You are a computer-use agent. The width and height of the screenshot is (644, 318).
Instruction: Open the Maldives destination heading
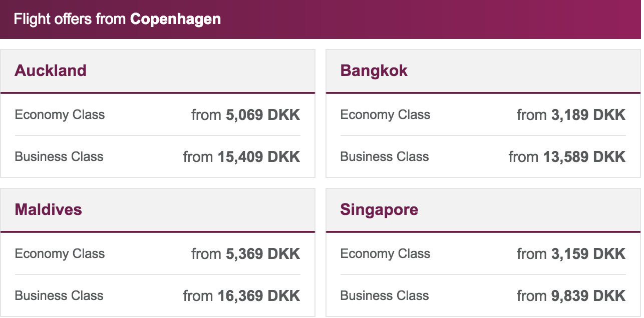point(48,209)
